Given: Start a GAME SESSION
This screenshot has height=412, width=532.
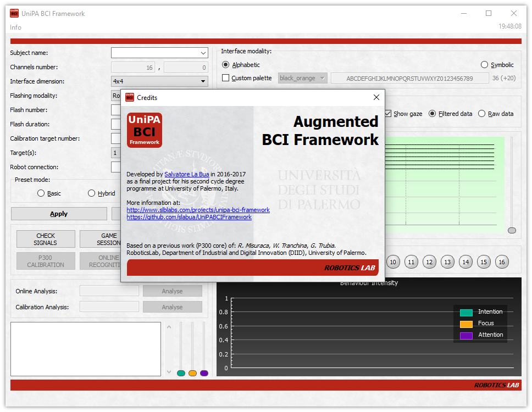Looking at the screenshot, I should [x=101, y=239].
